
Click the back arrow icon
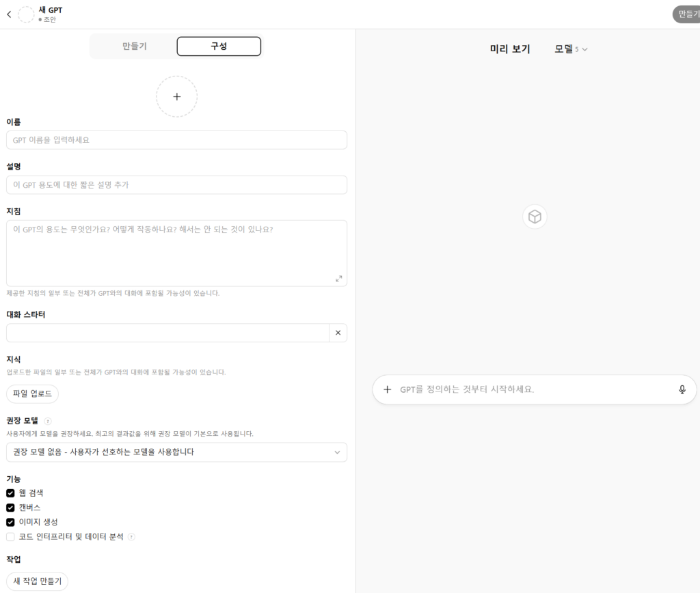pos(9,14)
